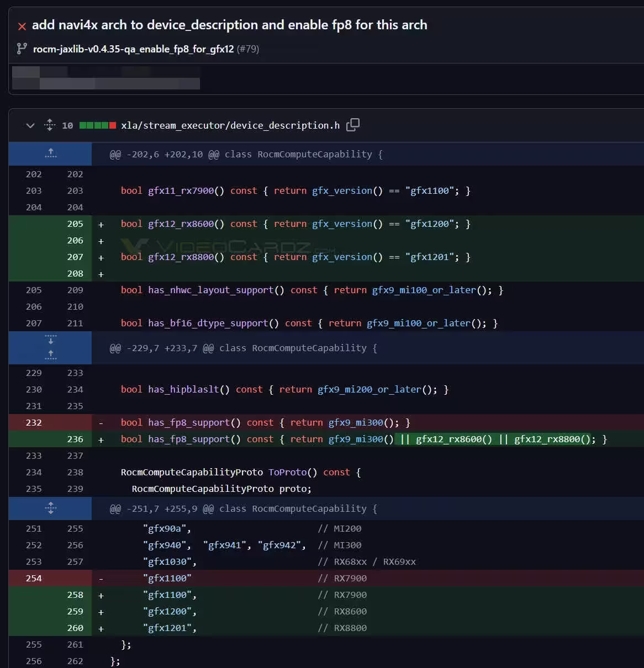Image resolution: width=644 pixels, height=668 pixels.
Task: Open the commit title add navi4x arch
Action: [229, 25]
